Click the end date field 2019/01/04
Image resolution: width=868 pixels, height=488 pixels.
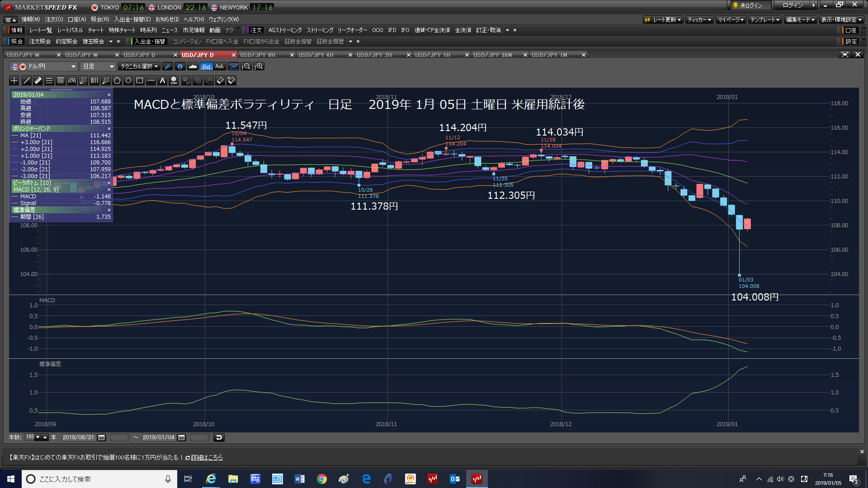158,437
